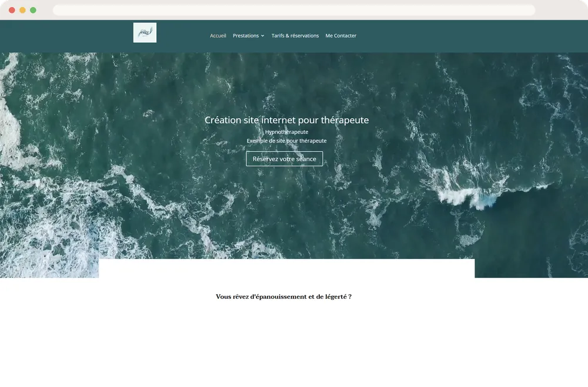This screenshot has width=588, height=387.
Task: Select the Hypnothérapeute subtitle text
Action: [x=286, y=132]
